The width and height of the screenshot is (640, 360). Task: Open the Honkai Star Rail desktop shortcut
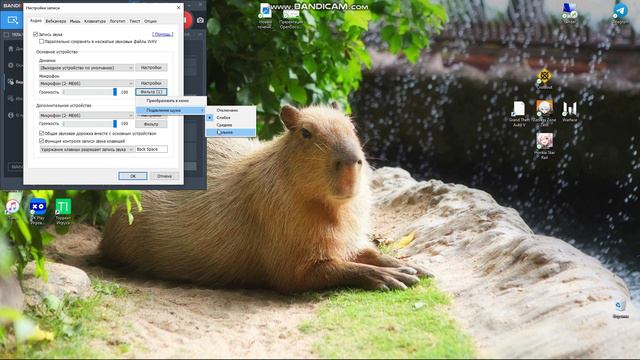[x=544, y=145]
